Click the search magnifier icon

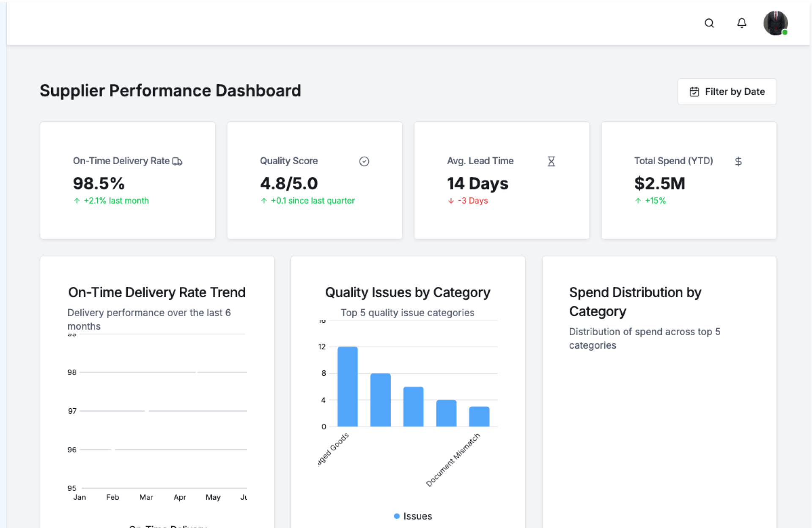point(709,23)
